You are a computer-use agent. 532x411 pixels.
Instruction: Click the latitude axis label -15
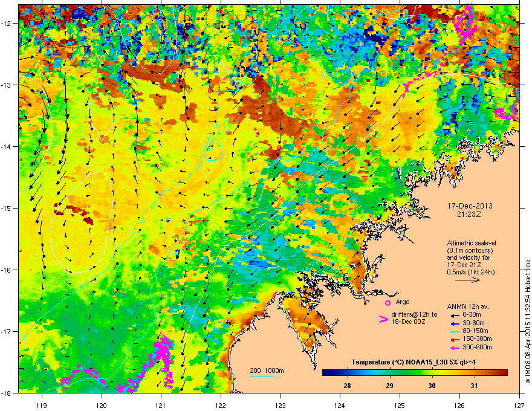click(x=6, y=208)
